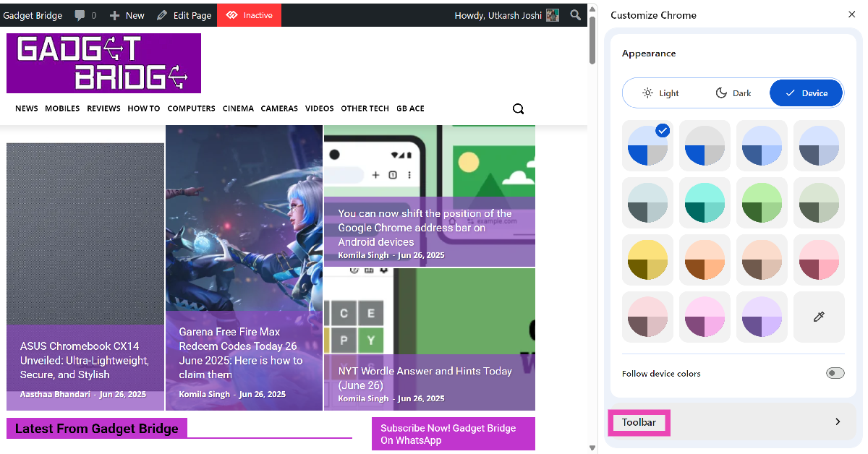Select the slate blue-grey color theme in first row
Viewport: 868px width, 454px height.
click(819, 145)
